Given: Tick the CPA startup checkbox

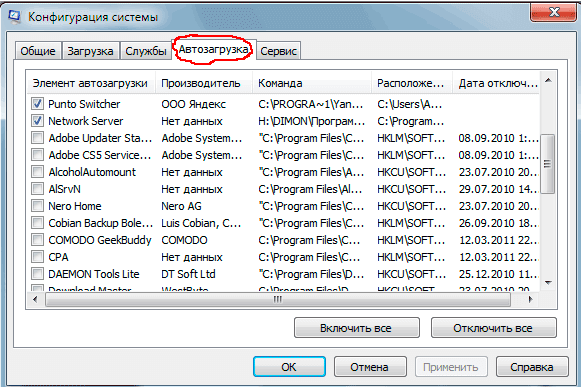Looking at the screenshot, I should tap(37, 257).
